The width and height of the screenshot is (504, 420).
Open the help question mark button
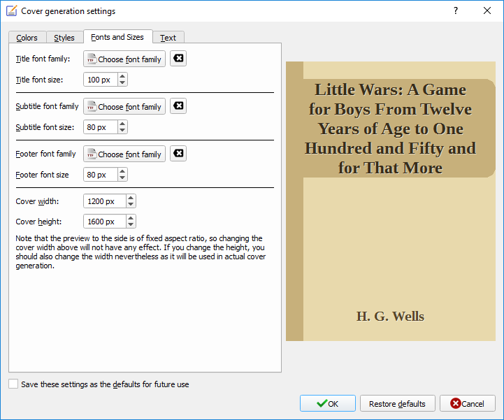point(456,10)
